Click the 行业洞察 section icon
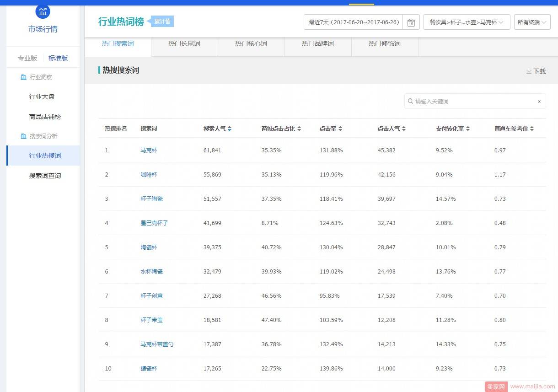Image resolution: width=558 pixels, height=392 pixels. [x=23, y=77]
